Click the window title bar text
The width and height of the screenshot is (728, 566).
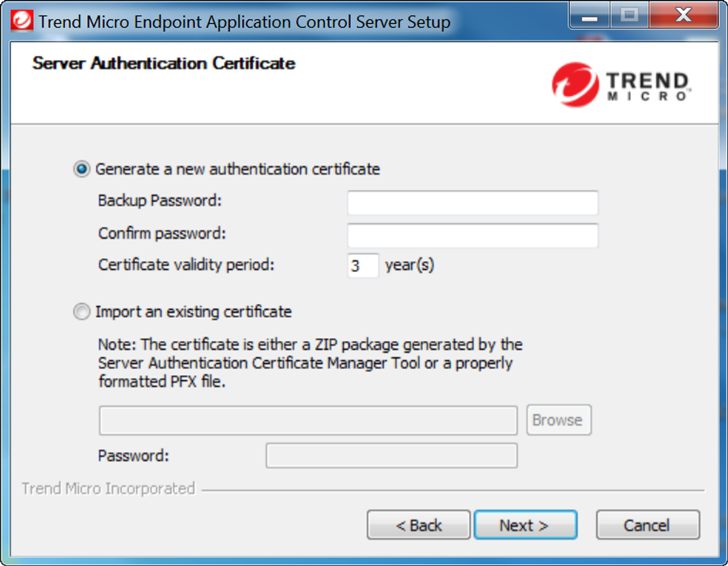[x=244, y=22]
